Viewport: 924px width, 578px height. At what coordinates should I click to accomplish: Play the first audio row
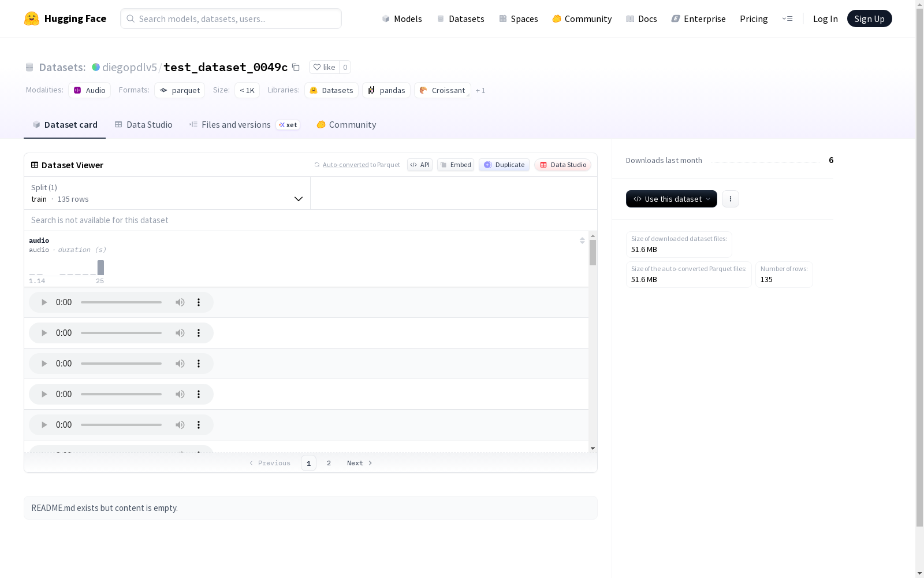(x=44, y=302)
